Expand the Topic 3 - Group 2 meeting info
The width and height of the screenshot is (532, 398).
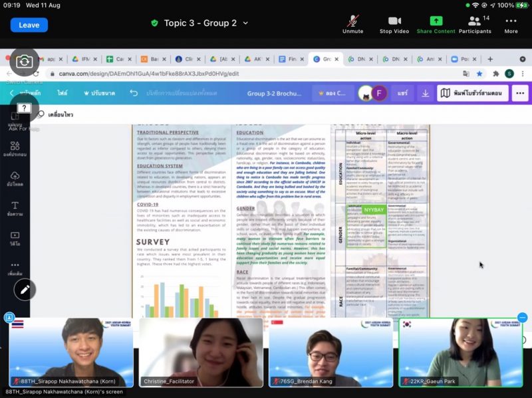[x=200, y=23]
